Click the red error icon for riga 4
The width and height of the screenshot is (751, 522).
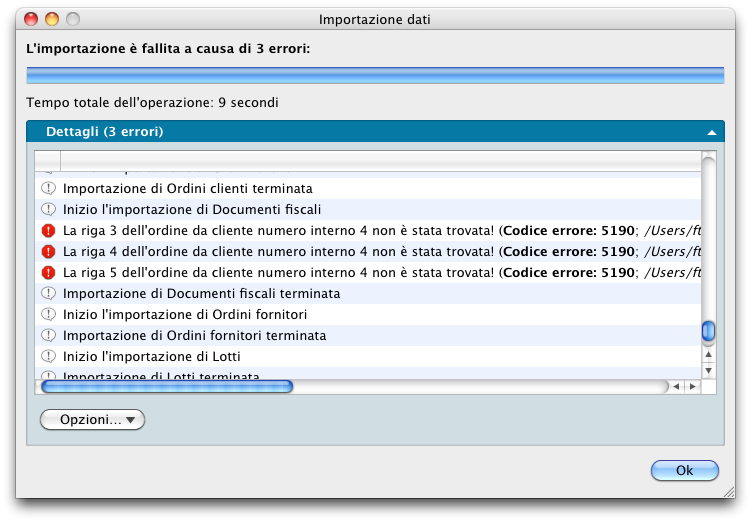[x=48, y=252]
